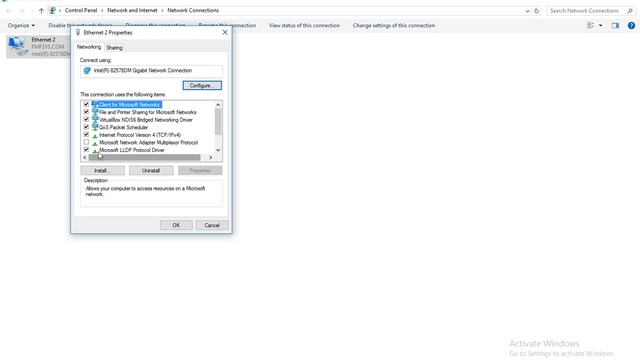Screen dimensions: 640x360
Task: Click the up-level arrow icon
Action: (x=41, y=11)
